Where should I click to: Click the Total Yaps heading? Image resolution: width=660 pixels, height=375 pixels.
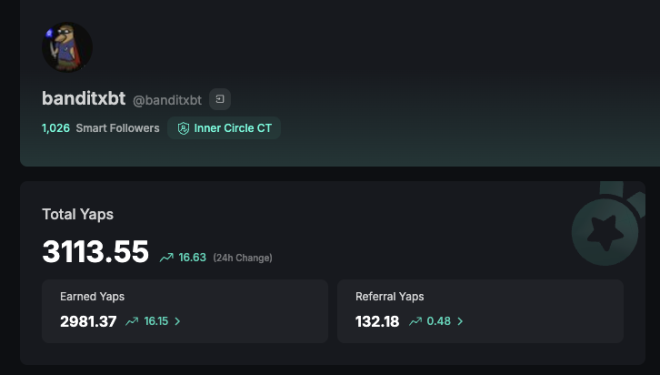pos(78,214)
